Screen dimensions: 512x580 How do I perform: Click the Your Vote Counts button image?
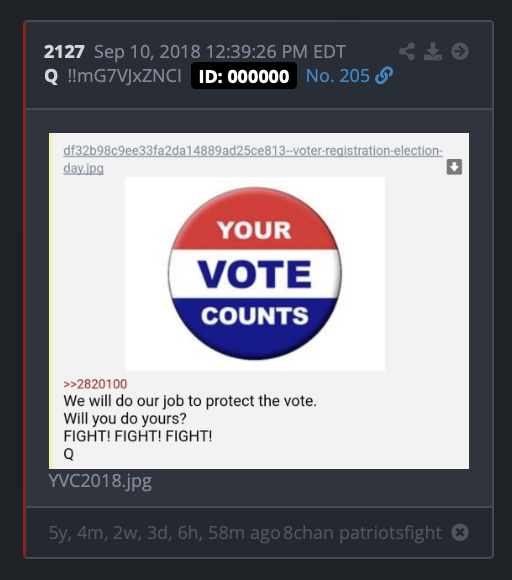(x=255, y=274)
